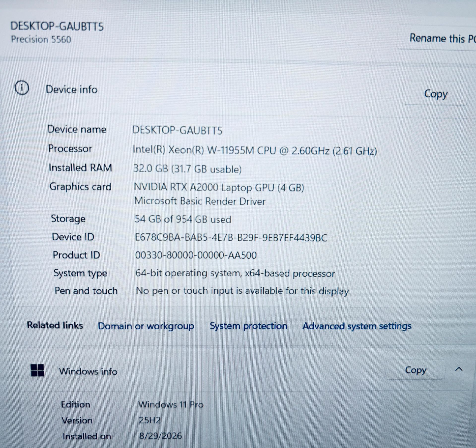
Task: Open System protection link
Action: click(248, 326)
